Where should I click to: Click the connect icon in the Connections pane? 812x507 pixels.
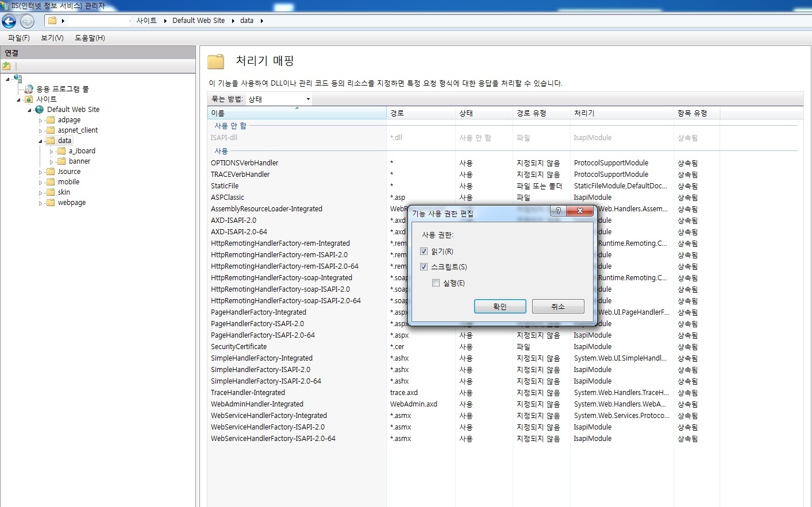pyautogui.click(x=6, y=66)
